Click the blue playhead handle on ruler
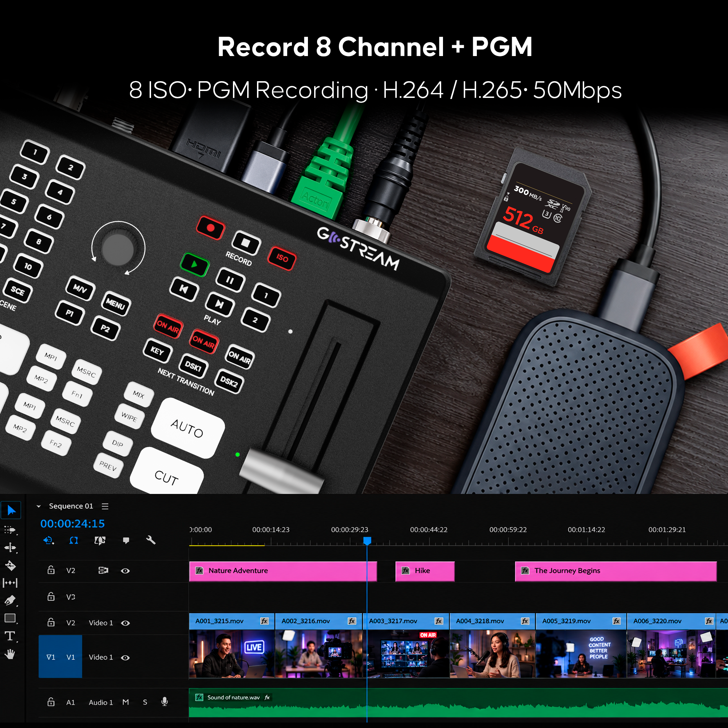Viewport: 728px width, 728px height. (367, 541)
